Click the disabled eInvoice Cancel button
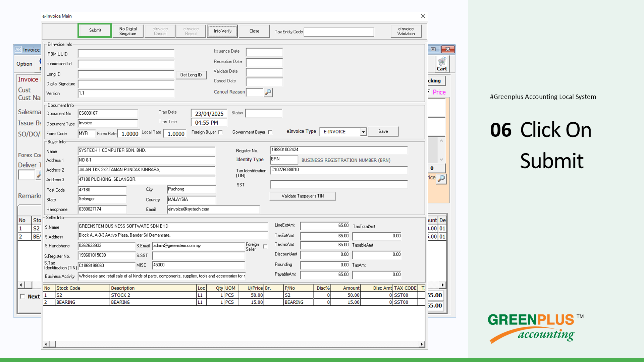644x362 pixels. click(160, 31)
